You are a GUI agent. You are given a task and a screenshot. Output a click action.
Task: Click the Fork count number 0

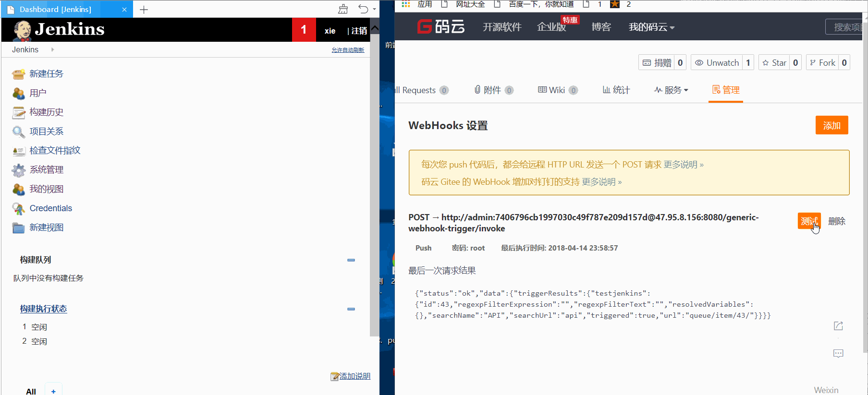click(x=844, y=62)
